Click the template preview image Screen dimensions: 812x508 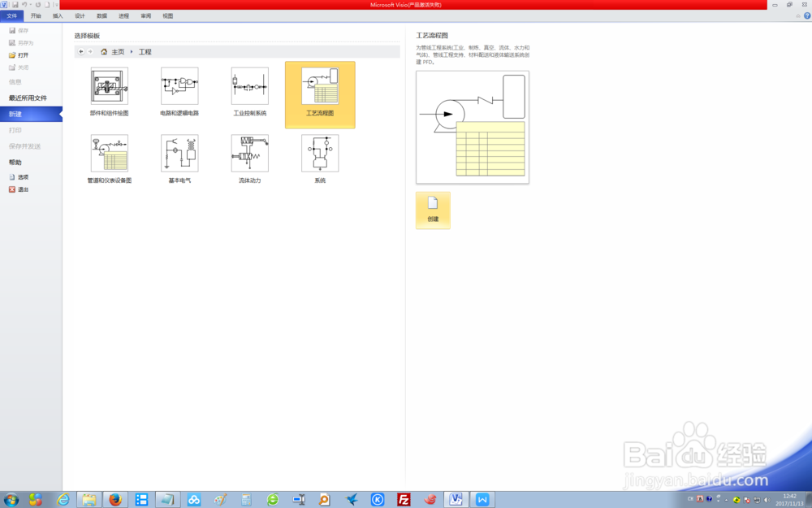pos(473,127)
